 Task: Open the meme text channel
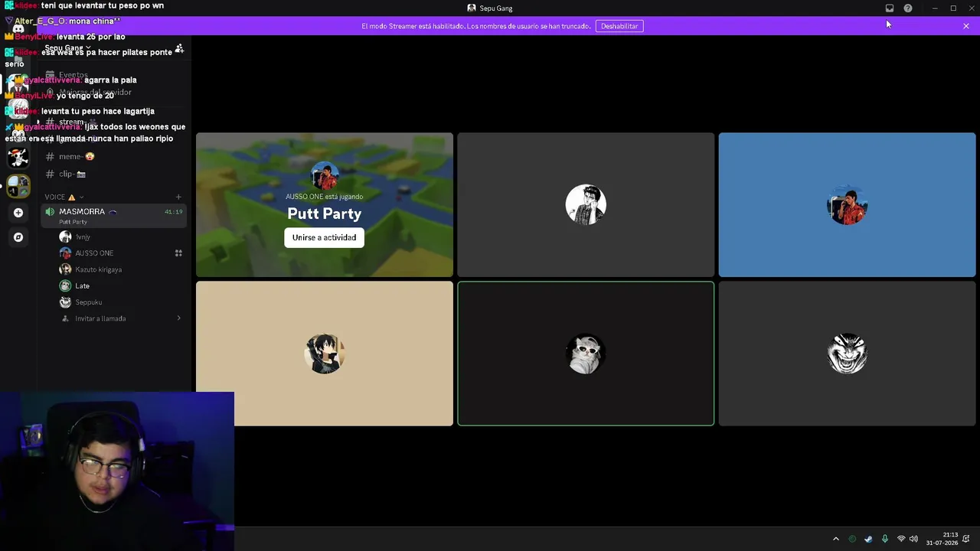click(x=113, y=156)
